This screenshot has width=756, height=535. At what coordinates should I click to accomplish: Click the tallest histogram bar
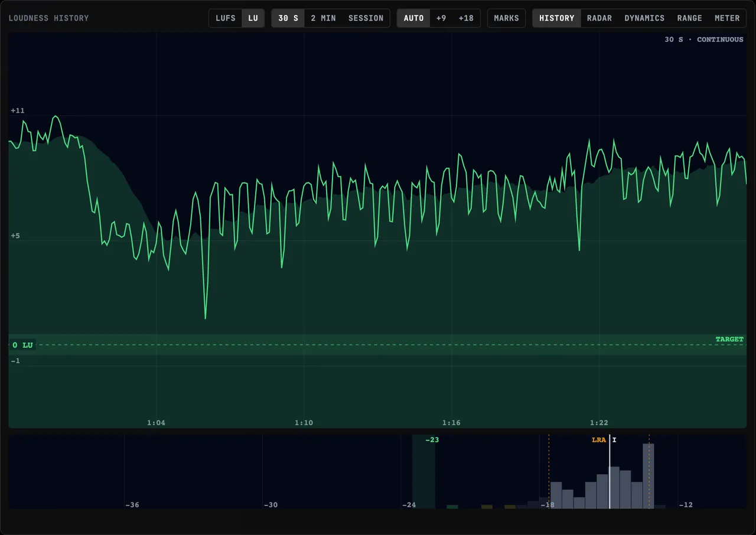[649, 476]
